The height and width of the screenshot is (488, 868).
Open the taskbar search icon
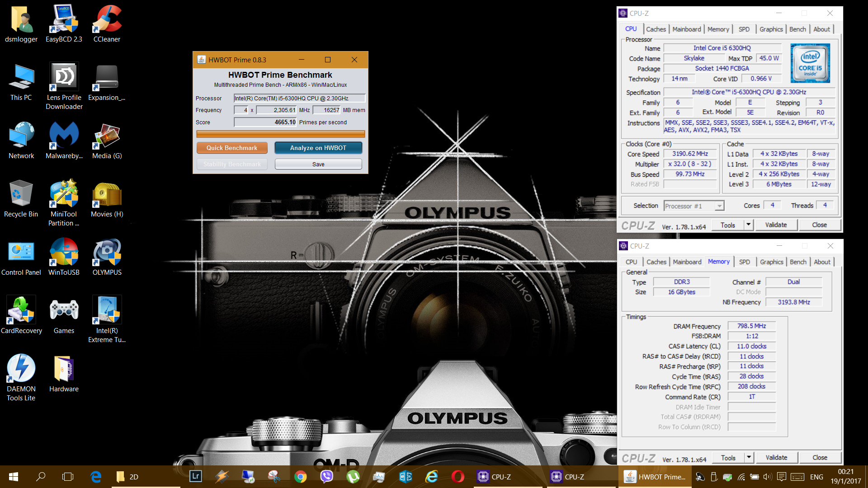tap(41, 477)
